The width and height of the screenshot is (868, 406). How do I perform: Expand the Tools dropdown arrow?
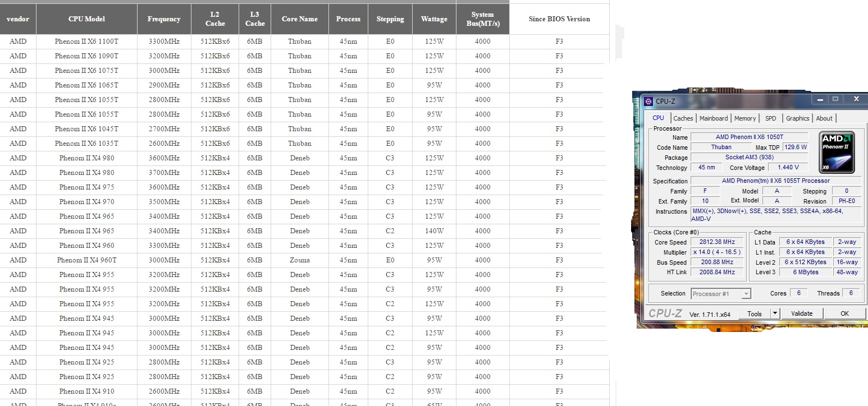(775, 313)
